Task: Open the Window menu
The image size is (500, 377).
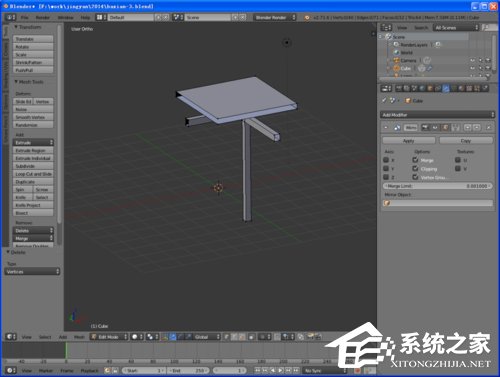Action: coord(66,17)
